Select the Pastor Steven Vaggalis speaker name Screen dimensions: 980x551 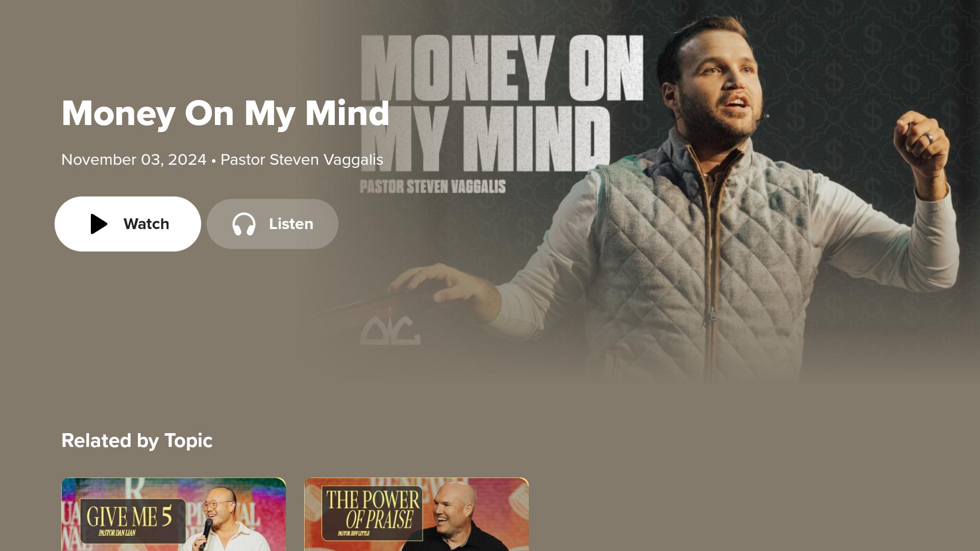[x=302, y=160]
